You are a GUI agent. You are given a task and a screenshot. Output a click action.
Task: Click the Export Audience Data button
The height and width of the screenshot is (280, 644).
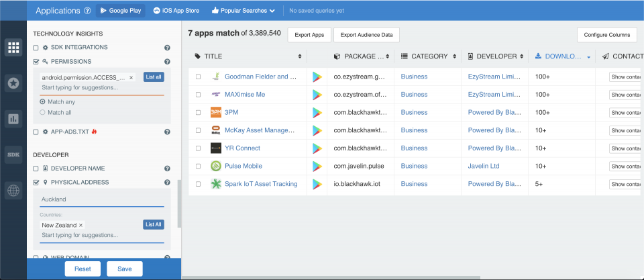(x=366, y=35)
